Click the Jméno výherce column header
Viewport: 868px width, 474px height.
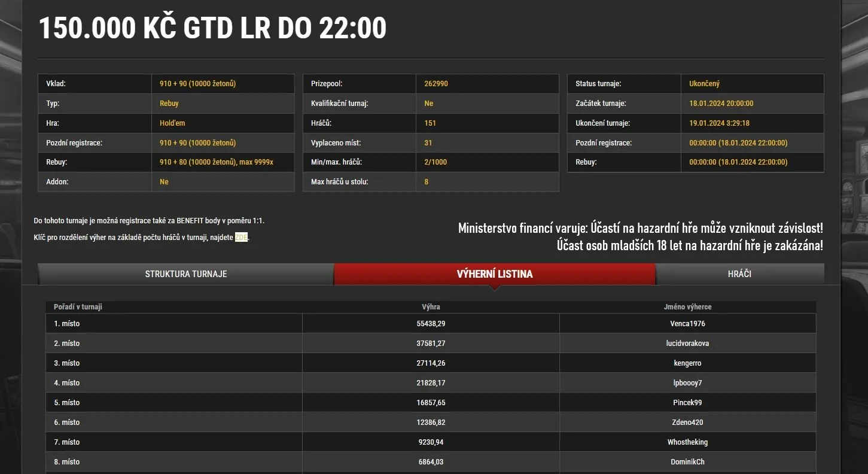687,307
